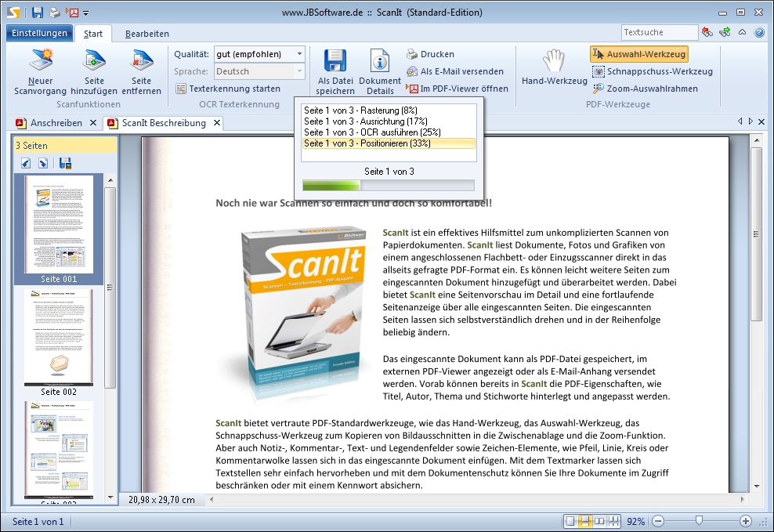This screenshot has height=532, width=774.
Task: Rotate page left in thumbnail panel
Action: [x=26, y=163]
